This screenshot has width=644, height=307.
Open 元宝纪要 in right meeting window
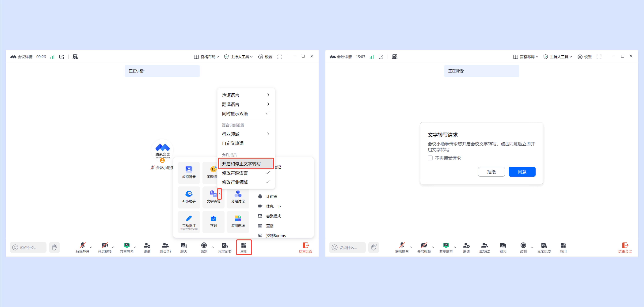(x=544, y=247)
